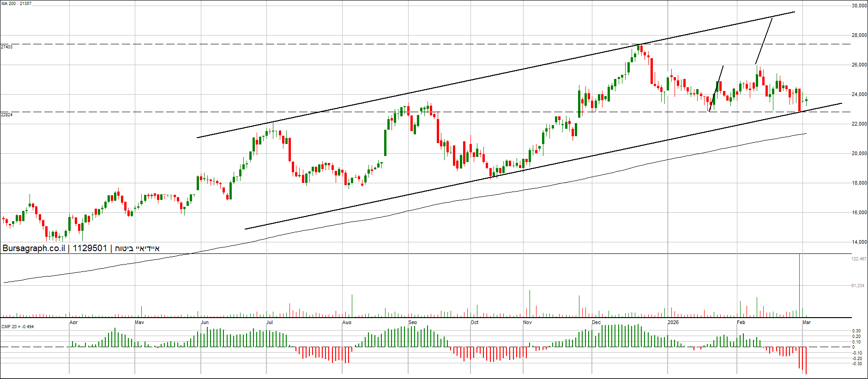This screenshot has height=379, width=868.
Task: Pick the 14,000 price axis label
Action: [x=859, y=242]
